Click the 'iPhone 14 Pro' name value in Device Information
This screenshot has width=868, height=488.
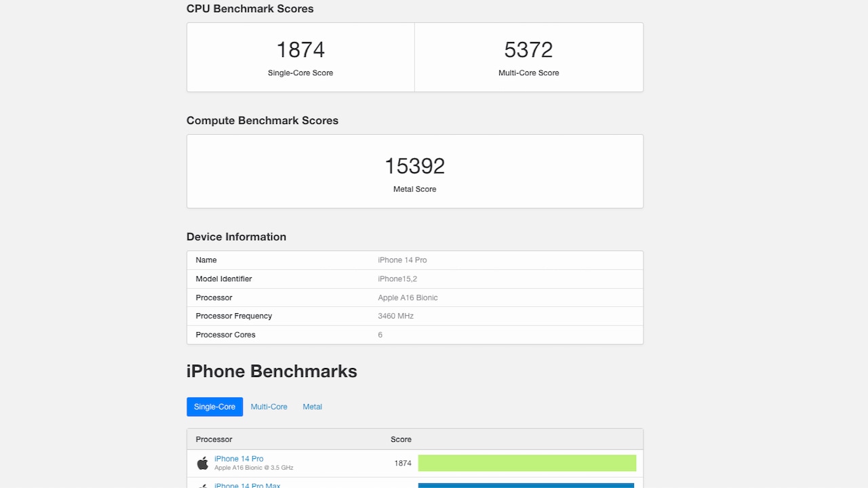[x=402, y=260]
